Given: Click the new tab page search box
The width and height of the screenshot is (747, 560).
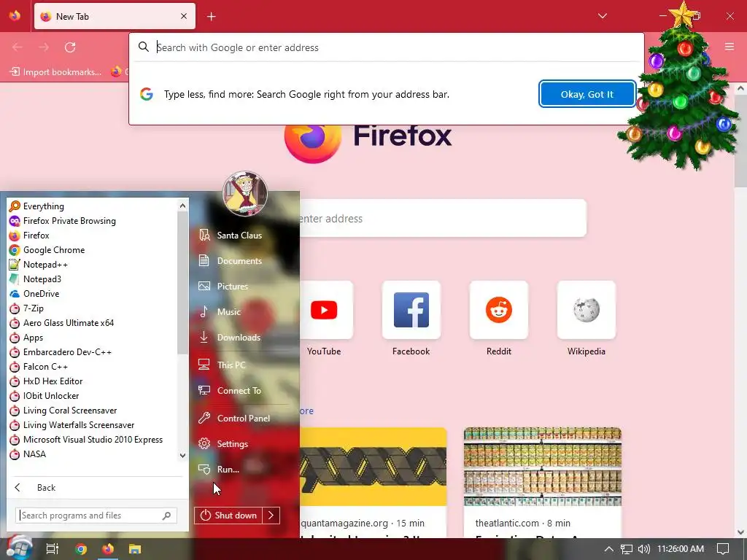Looking at the screenshot, I should (443, 218).
